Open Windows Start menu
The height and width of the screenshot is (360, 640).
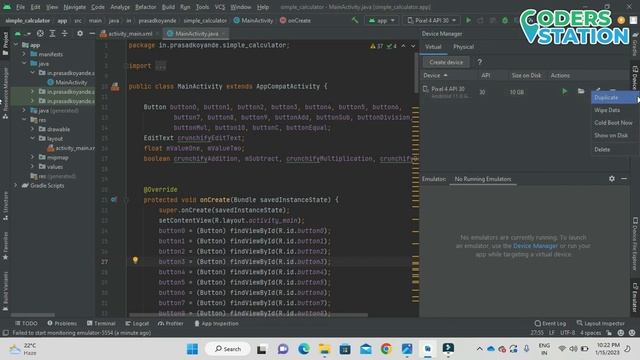point(192,349)
